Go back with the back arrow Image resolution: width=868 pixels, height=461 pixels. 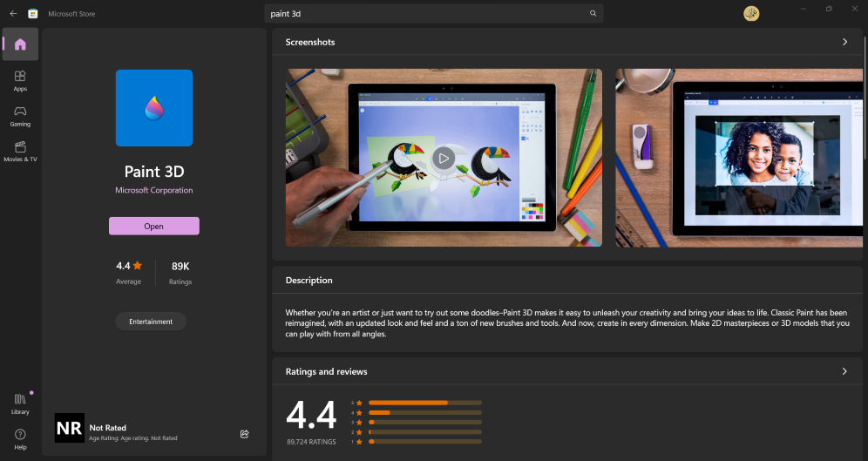point(13,14)
